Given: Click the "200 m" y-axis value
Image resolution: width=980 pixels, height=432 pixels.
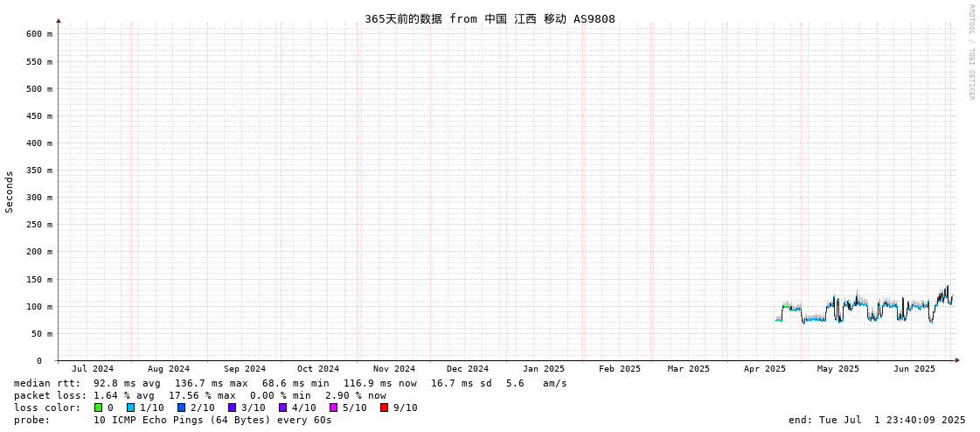Looking at the screenshot, I should (38, 251).
